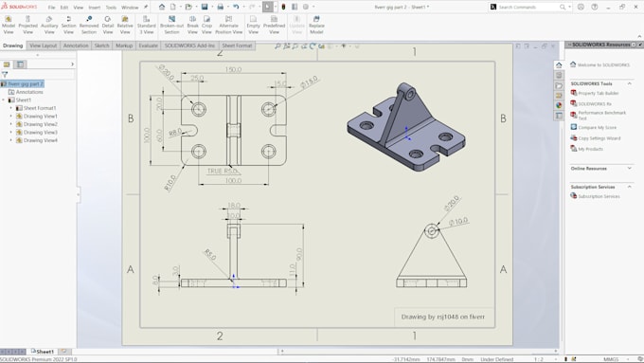Apply a Break View
Image resolution: width=644 pixels, height=363 pixels.
coord(192,25)
